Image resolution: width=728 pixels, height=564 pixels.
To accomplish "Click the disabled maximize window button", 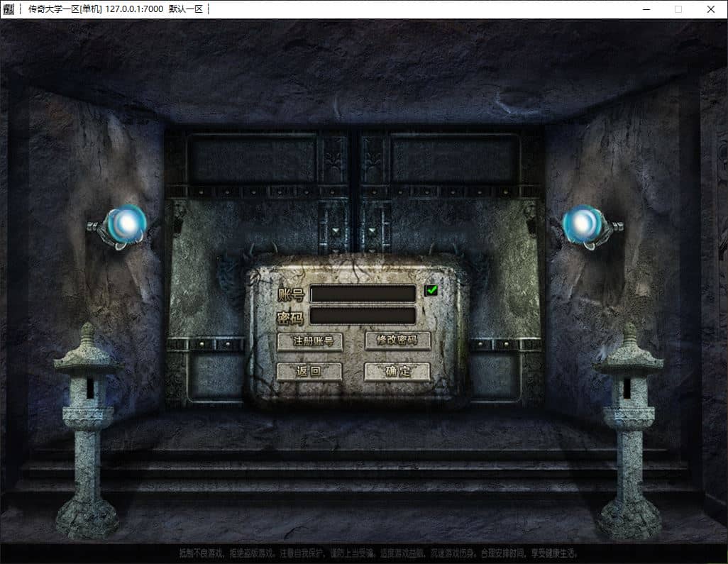I will point(678,9).
